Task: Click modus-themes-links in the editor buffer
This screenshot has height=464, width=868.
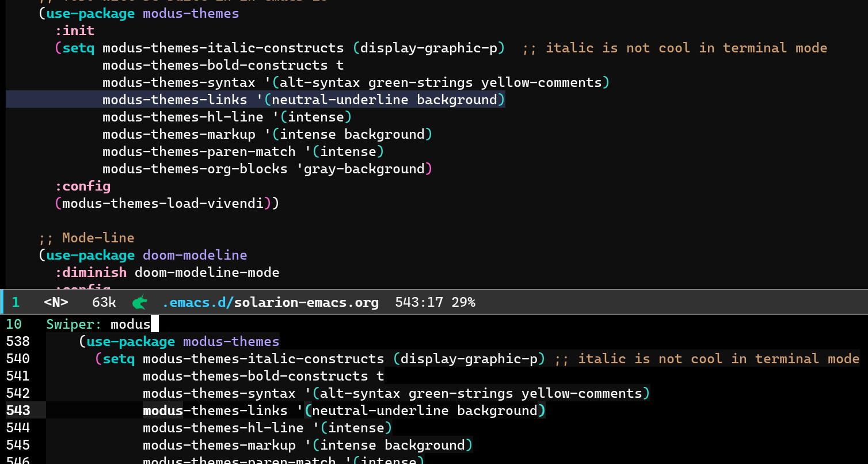Action: coord(175,100)
